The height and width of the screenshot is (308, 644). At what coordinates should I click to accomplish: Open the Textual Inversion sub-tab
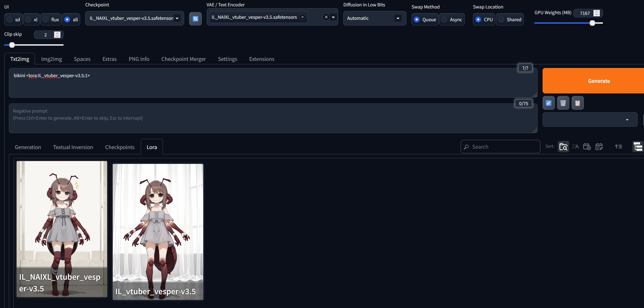[73, 147]
